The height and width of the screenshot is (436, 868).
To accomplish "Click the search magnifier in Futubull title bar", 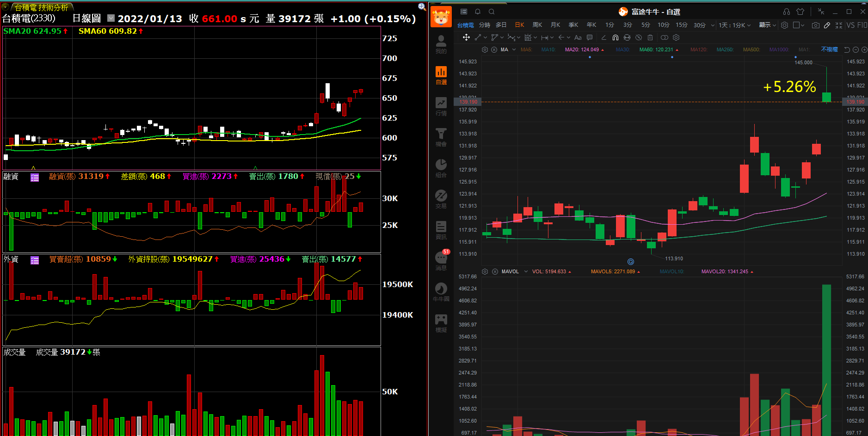I will coord(492,12).
